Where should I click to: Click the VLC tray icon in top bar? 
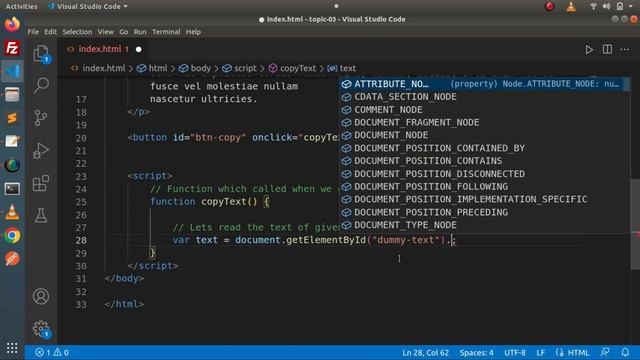click(571, 6)
